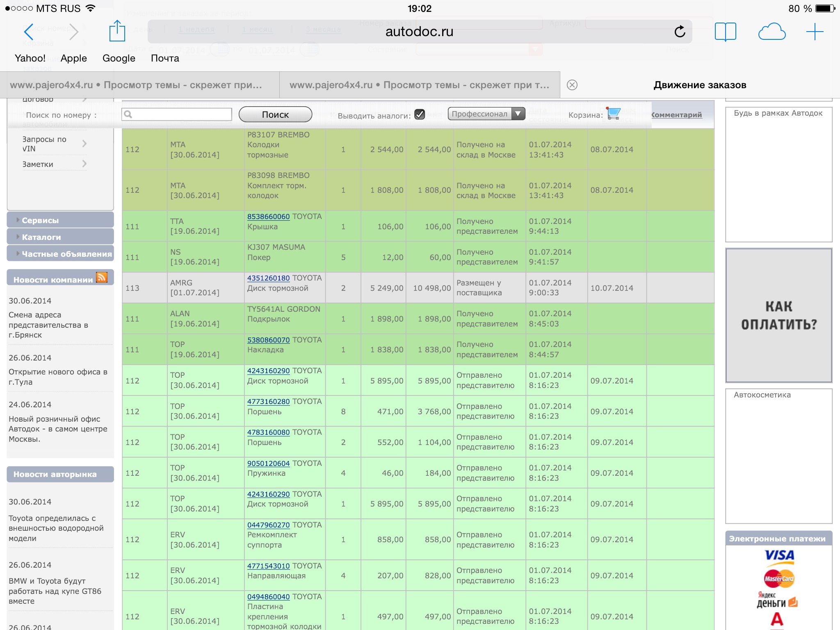Close the Движение заказов tab
Screen dimensions: 840x630
coord(572,85)
